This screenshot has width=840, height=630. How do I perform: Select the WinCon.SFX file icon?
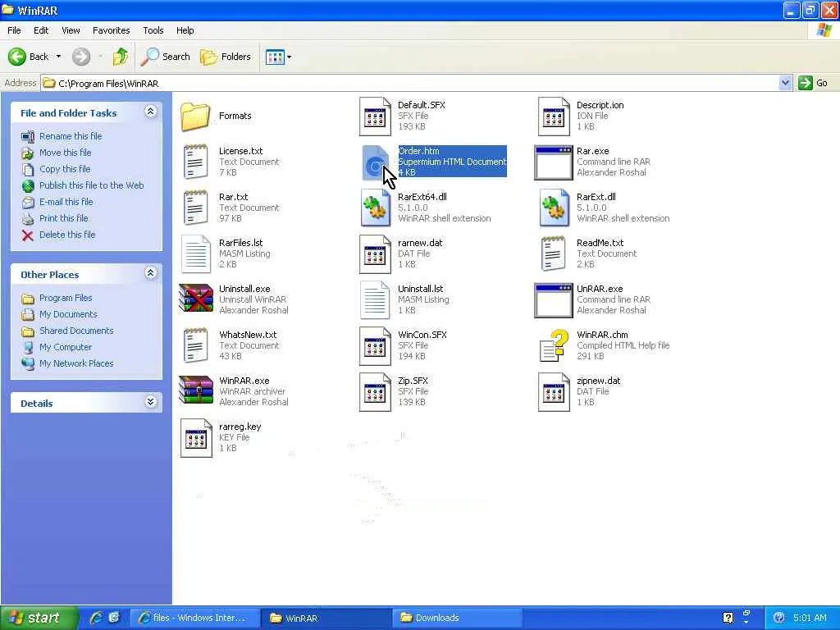coord(374,345)
